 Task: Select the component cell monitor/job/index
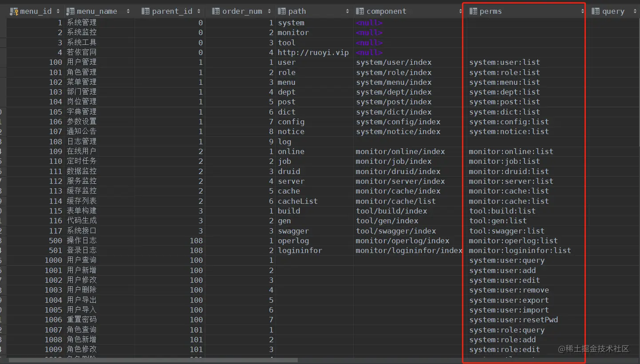(x=394, y=161)
